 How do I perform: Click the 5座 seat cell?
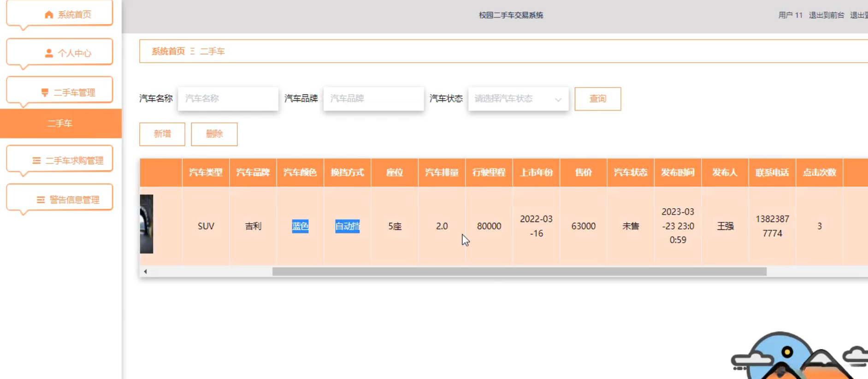395,226
